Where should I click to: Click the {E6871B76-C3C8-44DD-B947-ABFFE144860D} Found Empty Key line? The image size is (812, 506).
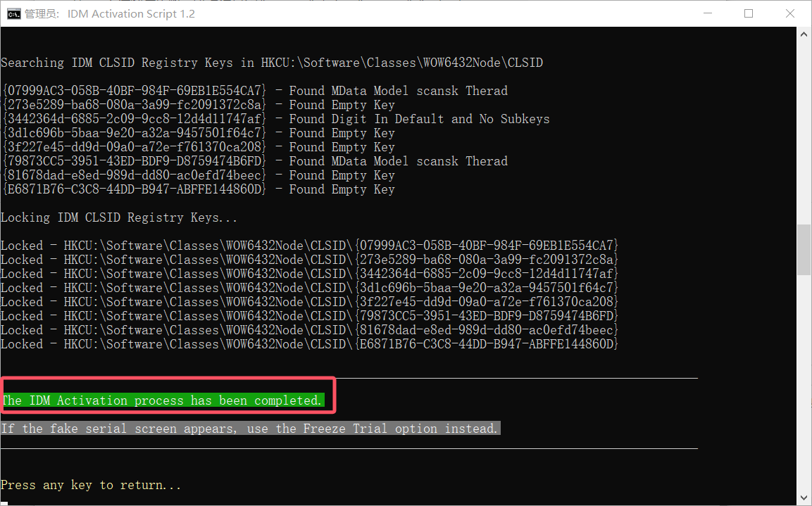click(199, 189)
